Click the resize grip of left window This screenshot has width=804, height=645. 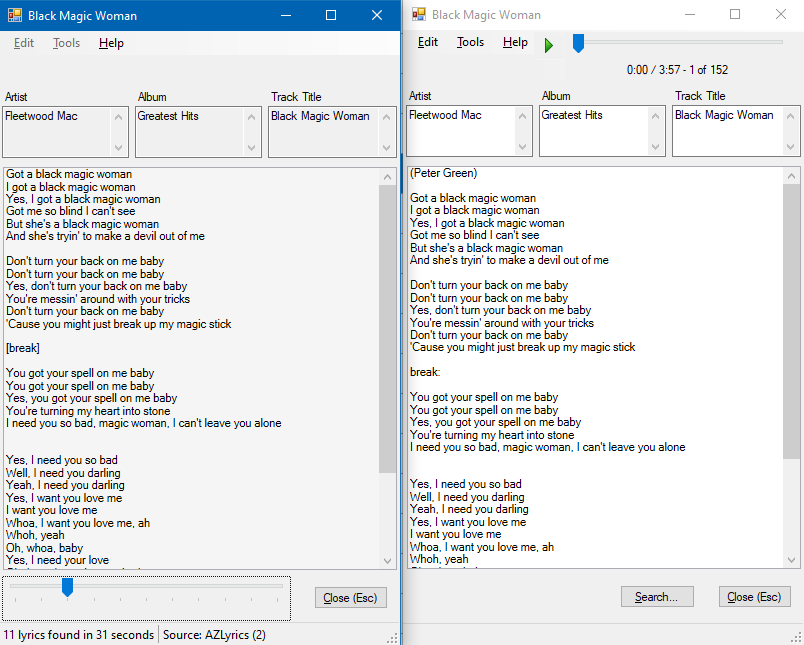point(392,638)
